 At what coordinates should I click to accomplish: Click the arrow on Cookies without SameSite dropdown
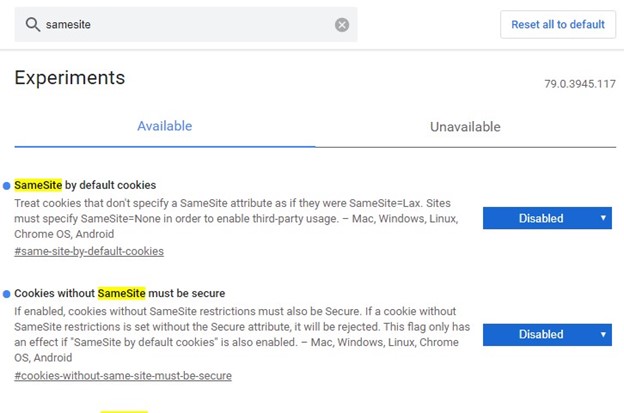pyautogui.click(x=603, y=335)
